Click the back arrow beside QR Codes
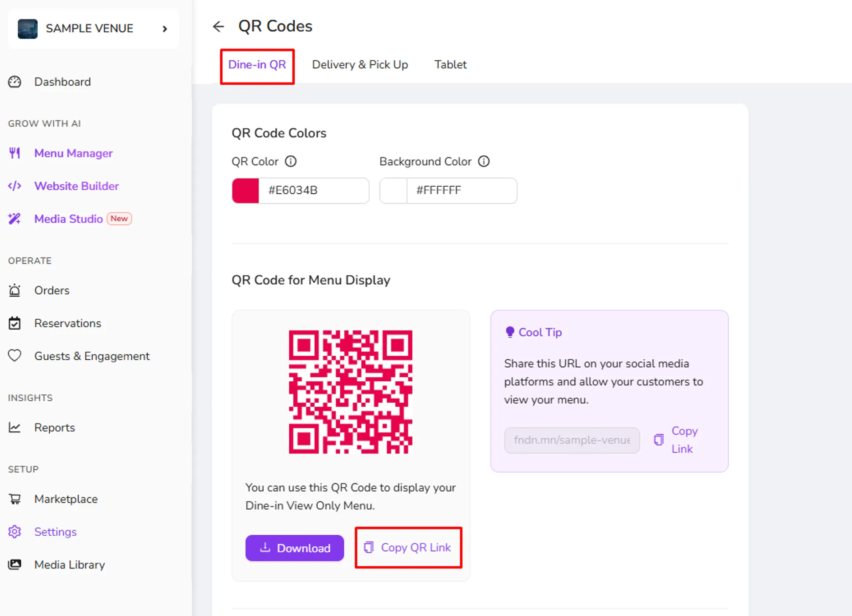852x616 pixels. (218, 27)
